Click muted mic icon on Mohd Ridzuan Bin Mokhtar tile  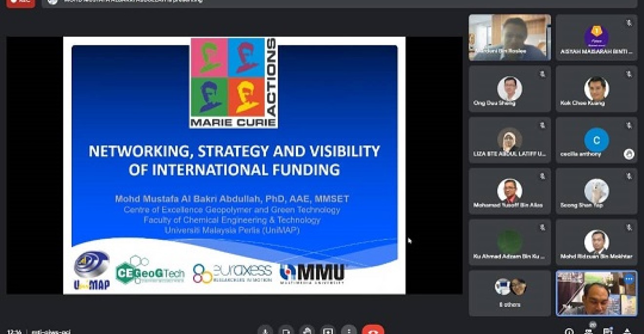(629, 228)
